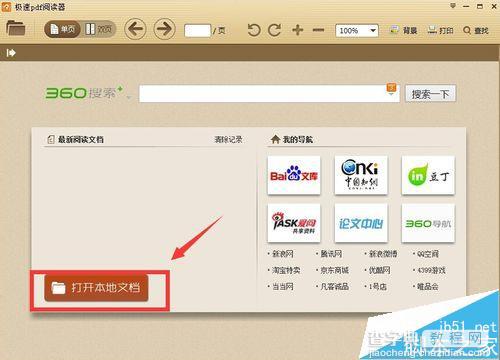Image resolution: width=500 pixels, height=360 pixels.
Task: Open the CNKI 中国知网 navigation tile
Action: [361, 175]
